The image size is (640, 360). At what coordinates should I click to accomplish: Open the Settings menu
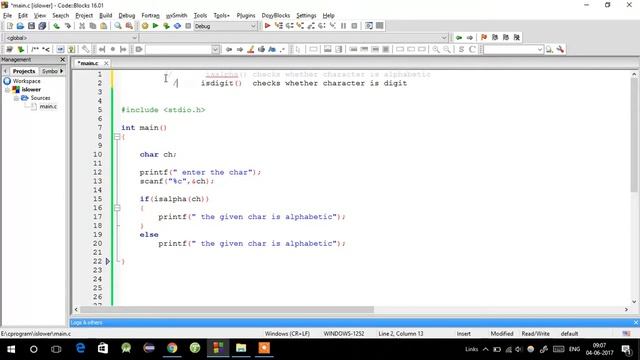(x=306, y=16)
